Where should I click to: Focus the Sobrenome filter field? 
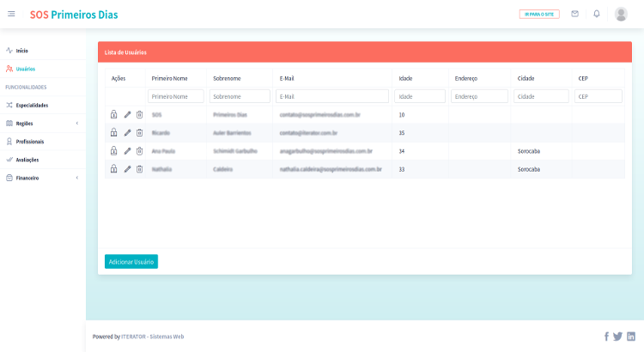point(240,96)
